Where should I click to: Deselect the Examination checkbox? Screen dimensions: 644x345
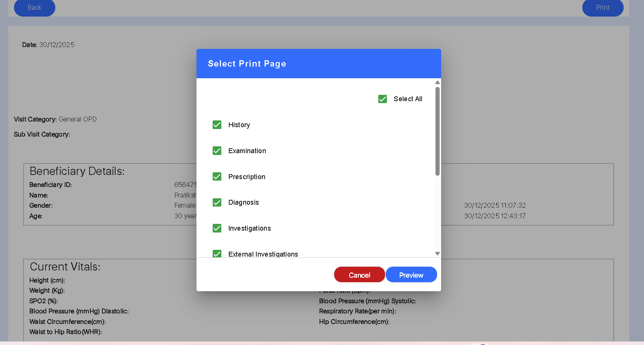217,151
